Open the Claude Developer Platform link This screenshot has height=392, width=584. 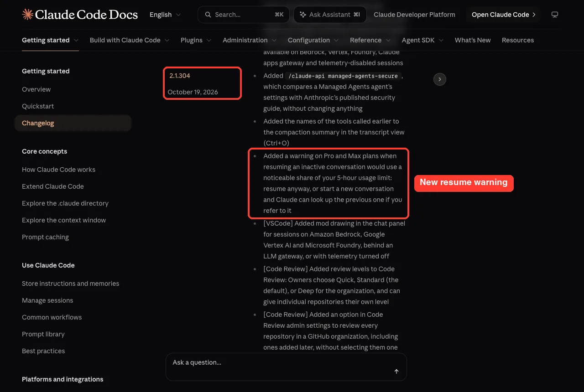point(414,15)
